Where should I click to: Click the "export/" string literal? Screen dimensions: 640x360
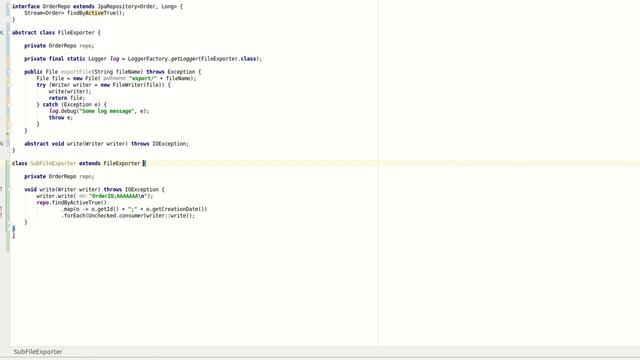pyautogui.click(x=143, y=78)
